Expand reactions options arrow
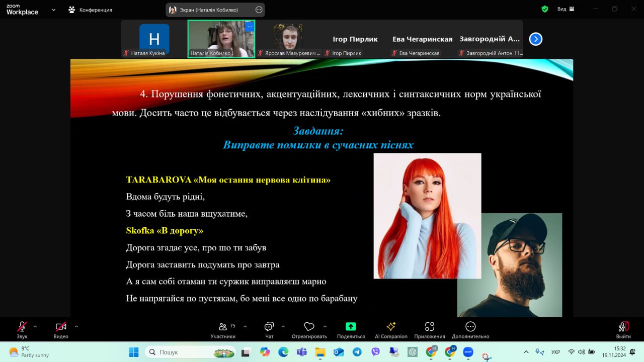 [325, 326]
